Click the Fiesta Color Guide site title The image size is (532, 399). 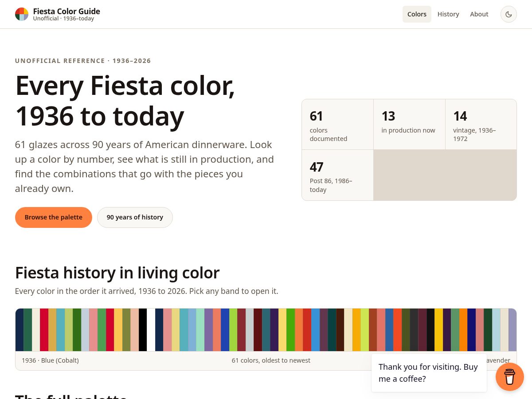(x=66, y=11)
